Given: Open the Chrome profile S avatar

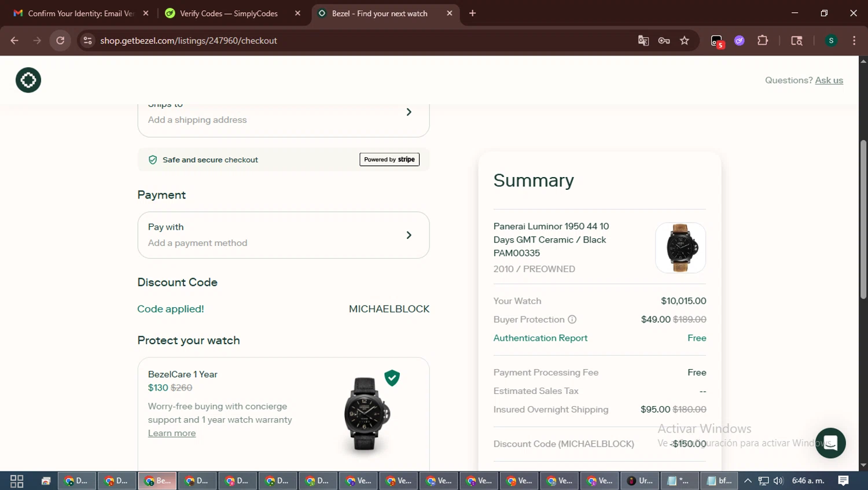Looking at the screenshot, I should coord(831,40).
